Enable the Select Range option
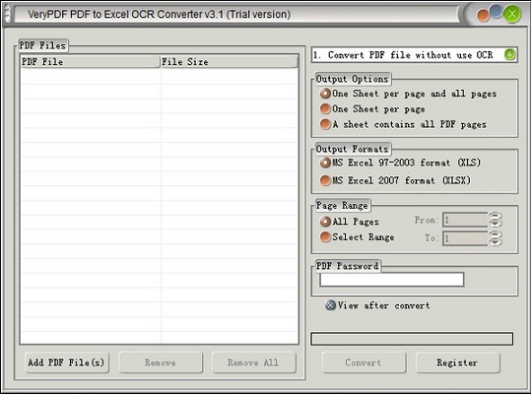 [357, 236]
